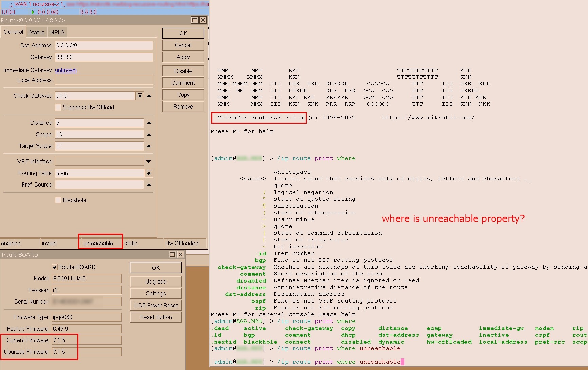Screen dimensions: 588x370
Task: Copy the route with the Copy button
Action: [183, 94]
